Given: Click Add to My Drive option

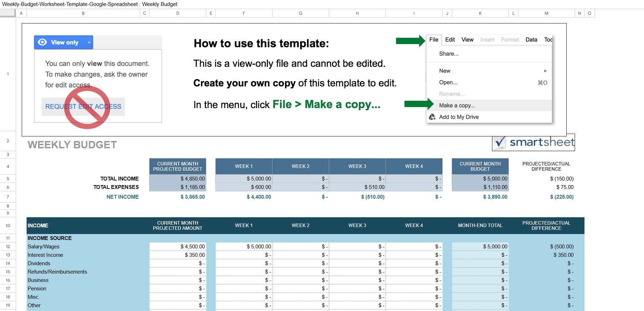Looking at the screenshot, I should pyautogui.click(x=459, y=117).
